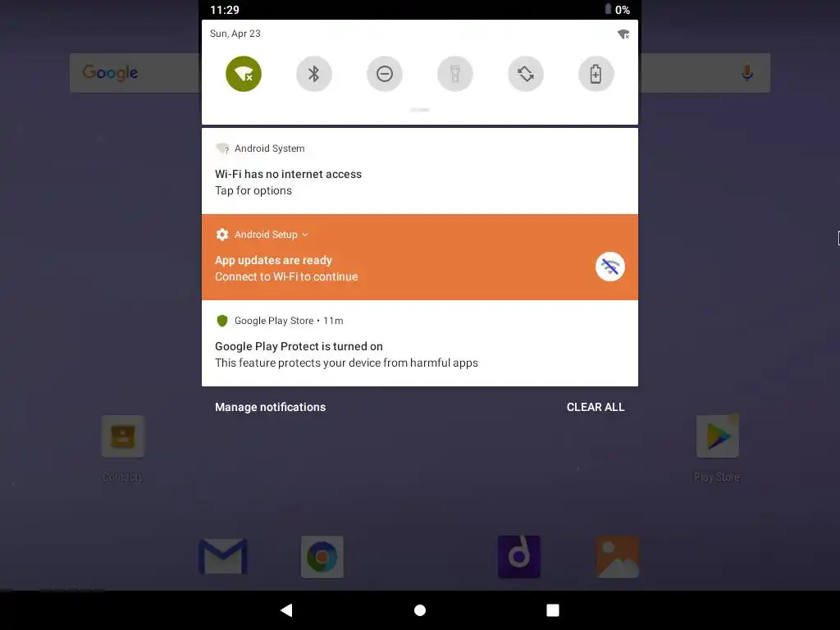Enable Do Not Disturb quick setting
The width and height of the screenshot is (840, 630).
coord(385,74)
